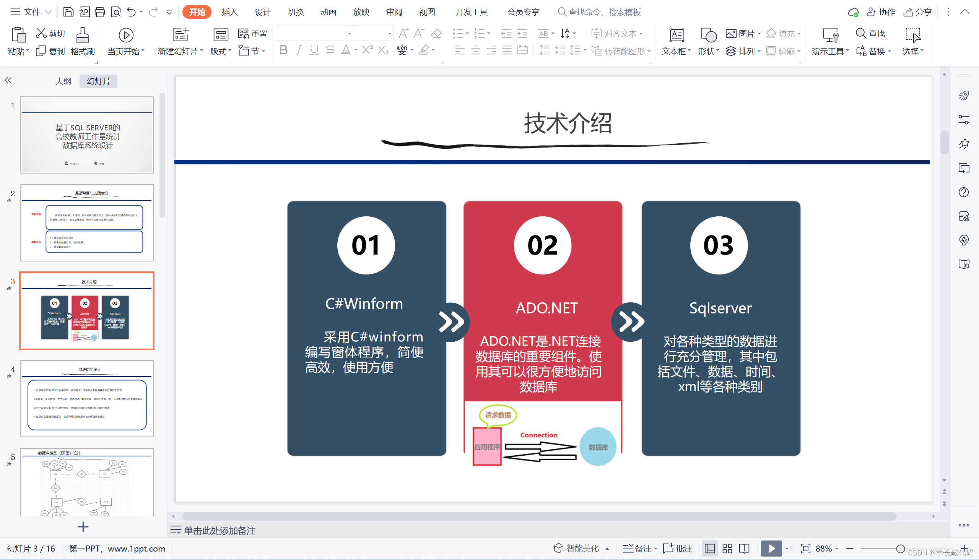
Task: Switch to the 大纲 outline tab
Action: (63, 81)
